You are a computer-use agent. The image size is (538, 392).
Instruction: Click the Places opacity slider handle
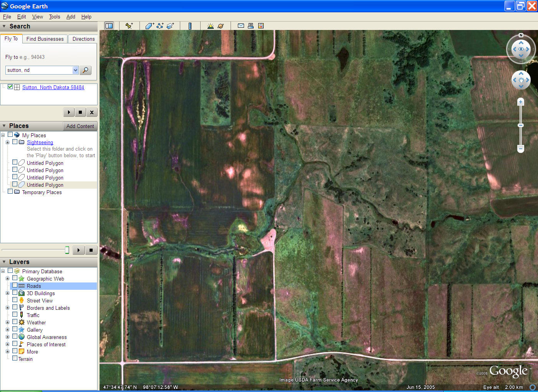click(x=67, y=250)
